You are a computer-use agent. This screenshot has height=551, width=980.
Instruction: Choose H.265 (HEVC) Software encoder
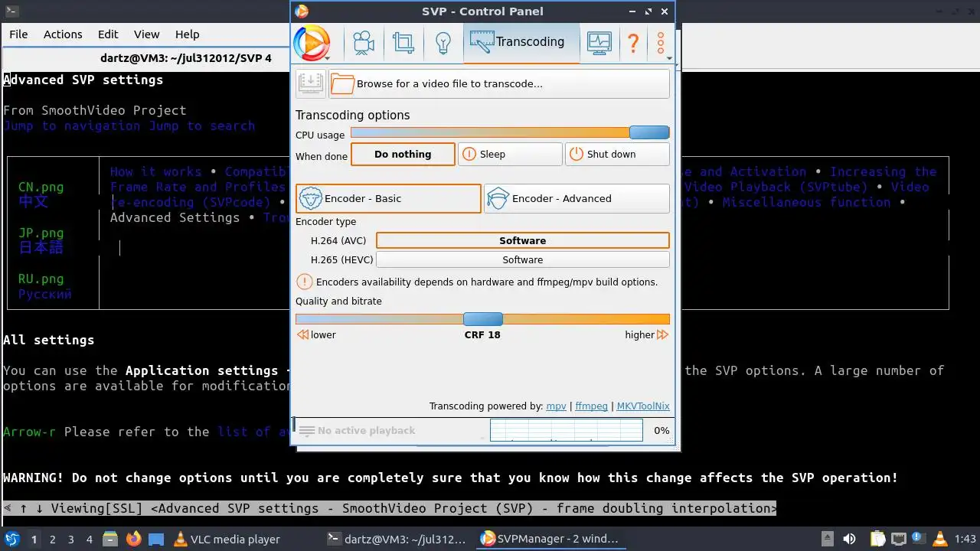point(523,259)
